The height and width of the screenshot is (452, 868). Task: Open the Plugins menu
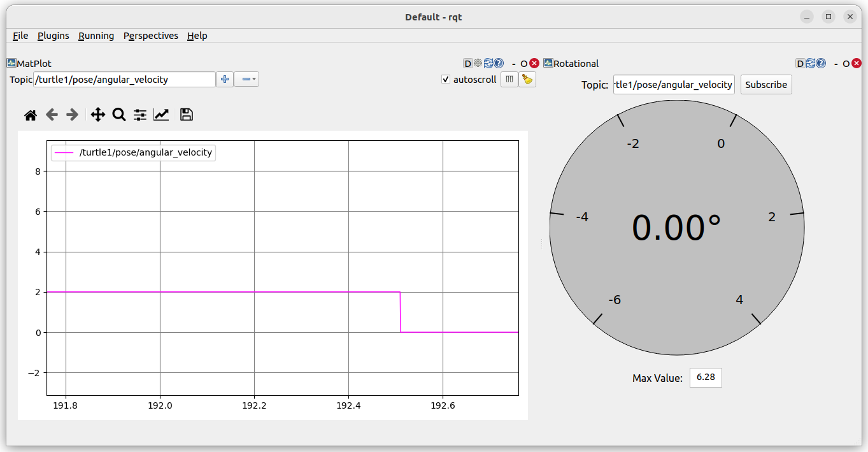coord(53,36)
